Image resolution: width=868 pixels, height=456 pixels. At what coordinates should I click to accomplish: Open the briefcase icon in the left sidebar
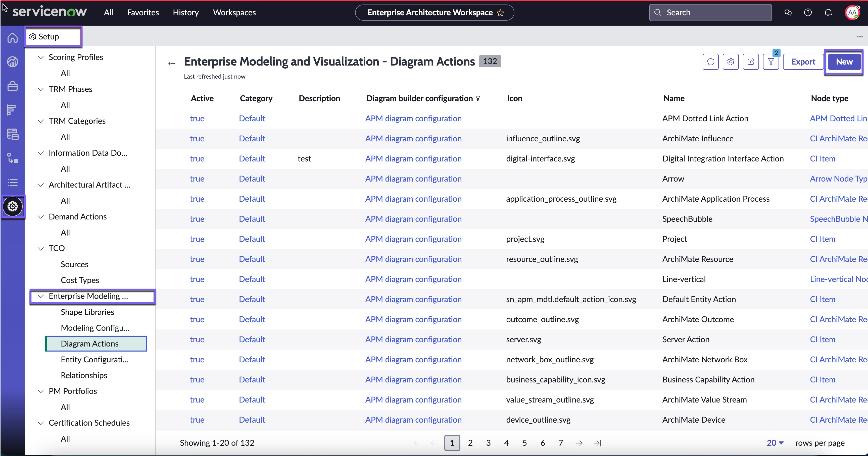13,86
